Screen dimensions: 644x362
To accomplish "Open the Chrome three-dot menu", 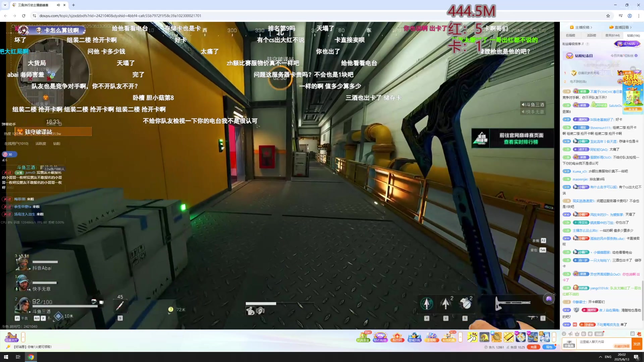I will [639, 16].
